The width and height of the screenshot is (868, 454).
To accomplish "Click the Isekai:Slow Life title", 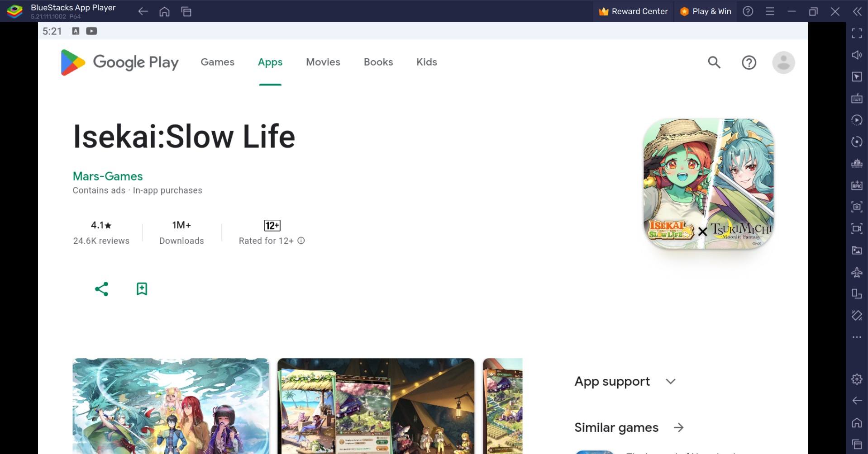I will pyautogui.click(x=184, y=136).
